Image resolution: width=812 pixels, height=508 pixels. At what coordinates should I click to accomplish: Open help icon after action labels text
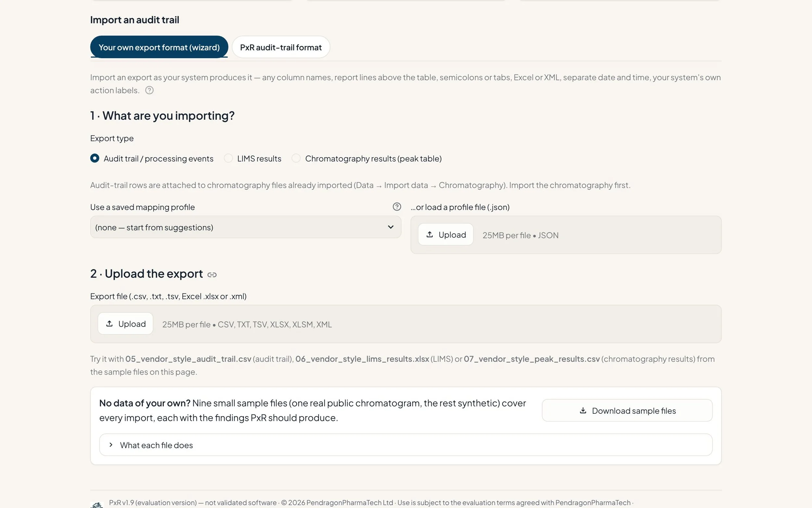[x=149, y=90]
